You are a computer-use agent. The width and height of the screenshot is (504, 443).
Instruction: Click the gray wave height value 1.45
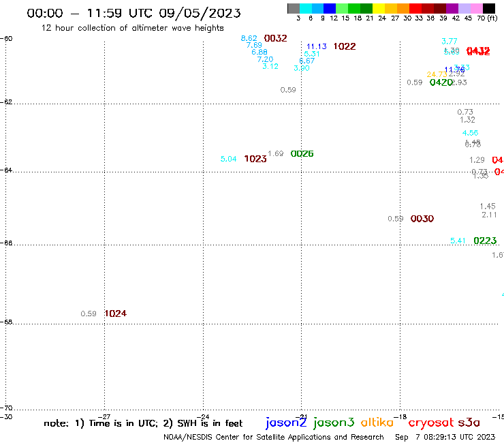(x=488, y=207)
